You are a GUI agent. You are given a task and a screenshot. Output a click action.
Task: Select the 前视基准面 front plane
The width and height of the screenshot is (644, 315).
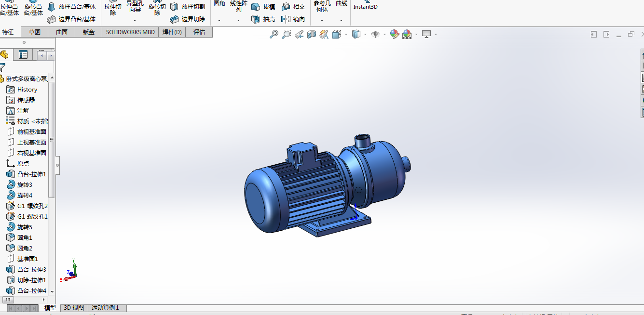click(27, 132)
